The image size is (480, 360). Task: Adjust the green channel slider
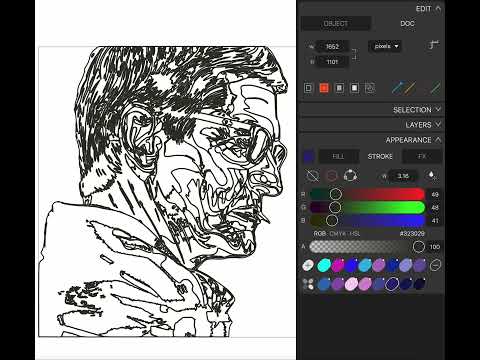point(367,207)
